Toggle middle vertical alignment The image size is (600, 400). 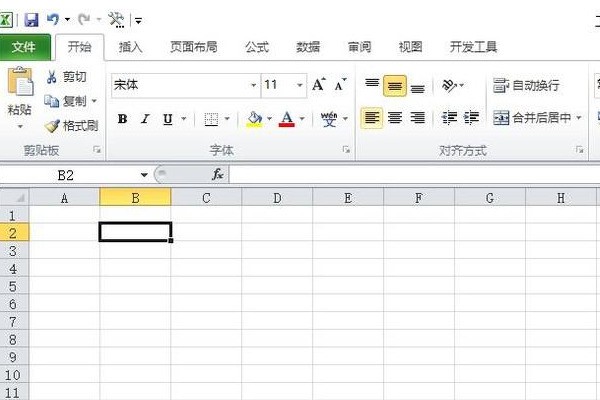(x=395, y=86)
